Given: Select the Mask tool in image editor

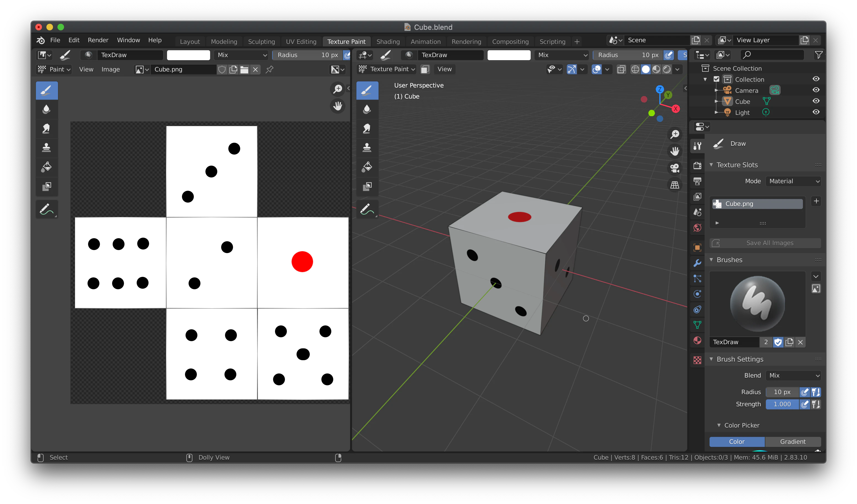Looking at the screenshot, I should pos(47,186).
